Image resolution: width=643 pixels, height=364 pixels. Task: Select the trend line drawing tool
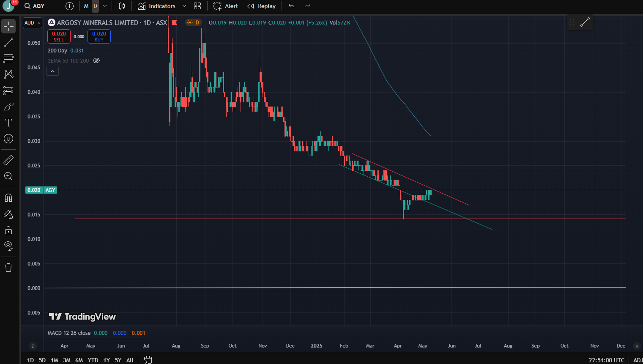[8, 42]
